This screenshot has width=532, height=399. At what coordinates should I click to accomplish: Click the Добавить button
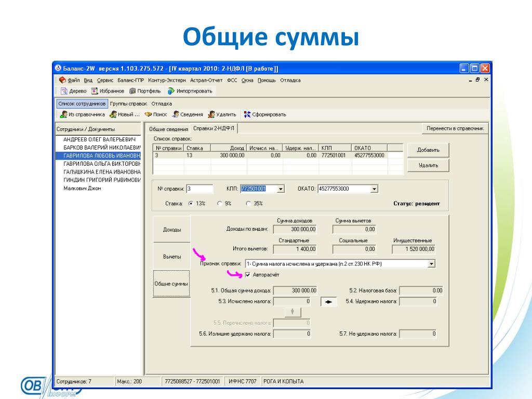(428, 150)
